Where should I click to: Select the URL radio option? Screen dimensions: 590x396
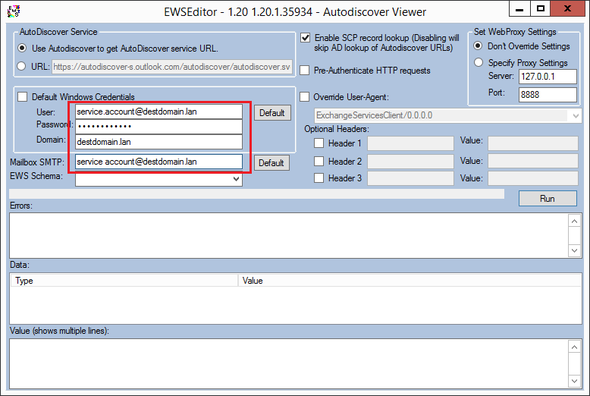21,66
